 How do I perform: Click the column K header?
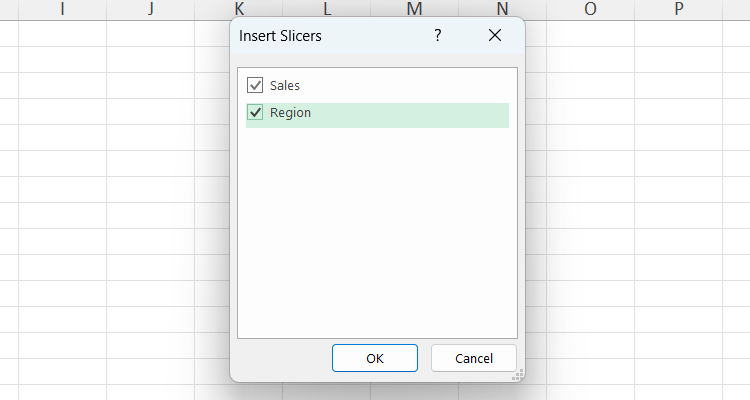click(238, 9)
